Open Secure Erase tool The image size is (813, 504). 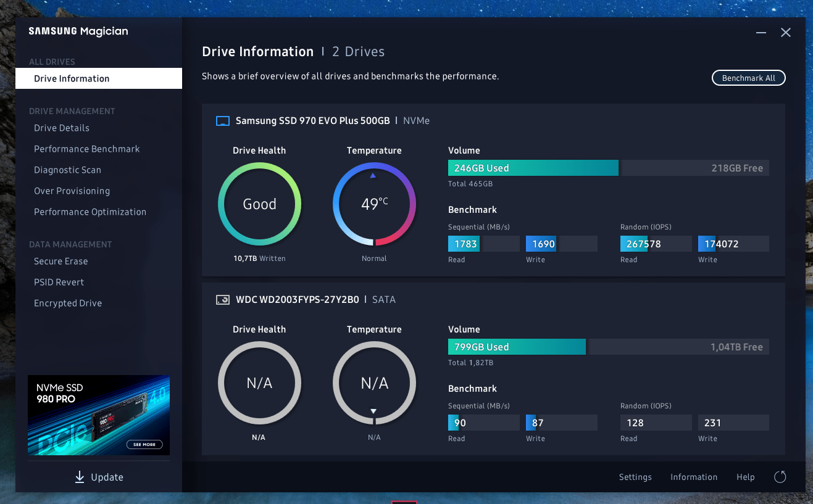point(61,261)
